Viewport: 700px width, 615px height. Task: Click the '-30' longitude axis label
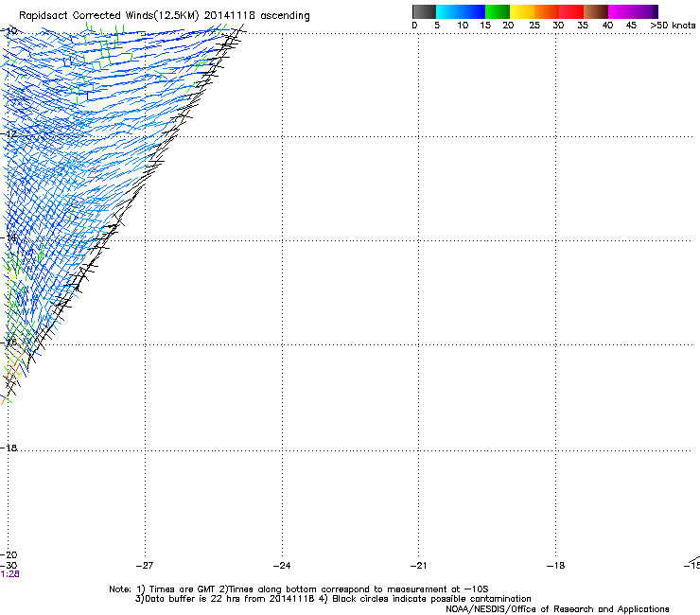click(9, 566)
